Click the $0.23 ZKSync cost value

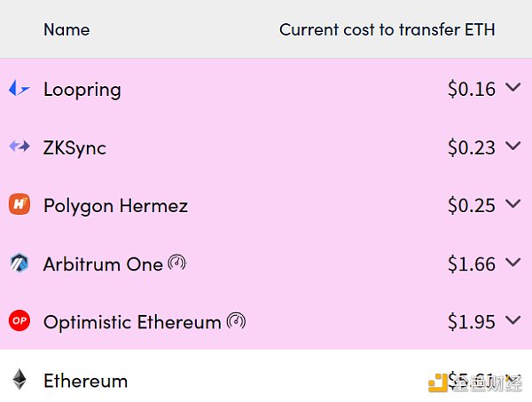click(x=472, y=147)
